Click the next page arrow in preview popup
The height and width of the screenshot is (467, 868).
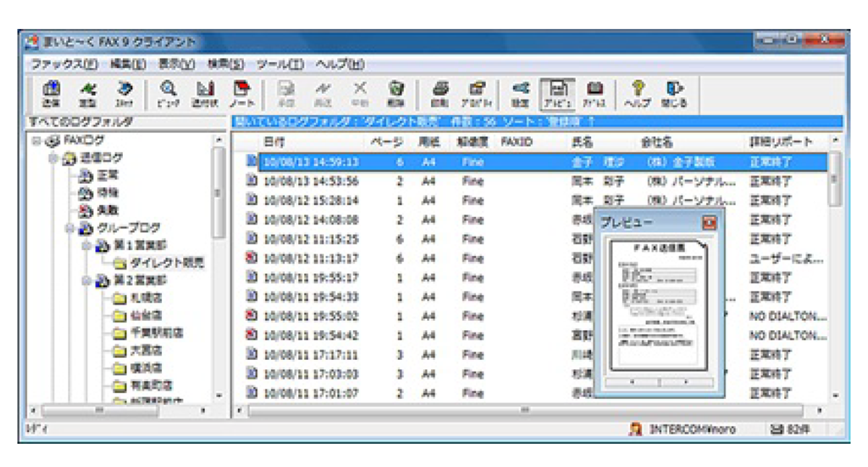(x=686, y=381)
